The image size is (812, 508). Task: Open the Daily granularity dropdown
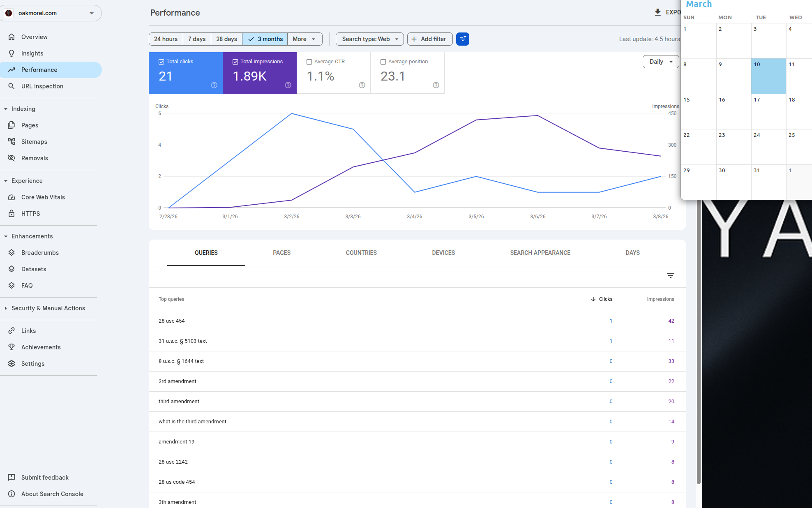[660, 62]
